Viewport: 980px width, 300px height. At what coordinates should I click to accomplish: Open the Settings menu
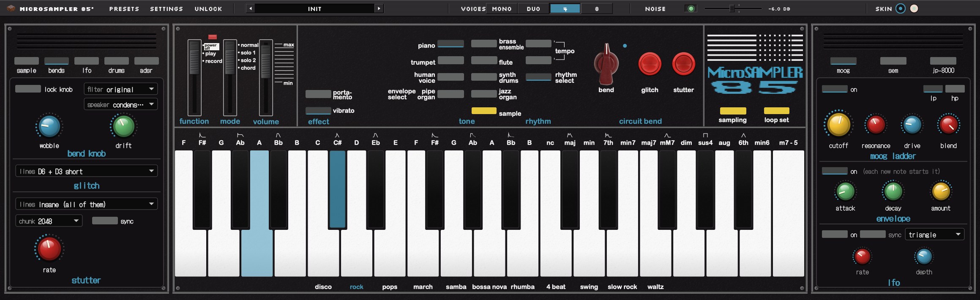tap(167, 8)
